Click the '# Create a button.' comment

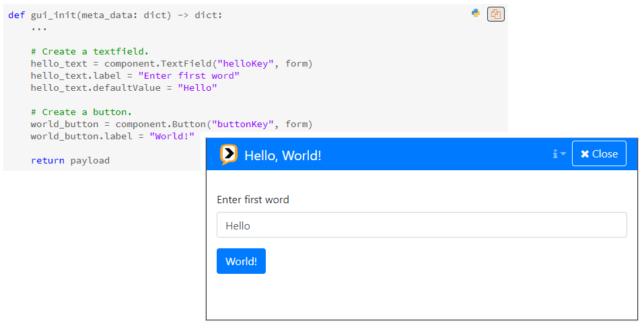[81, 112]
